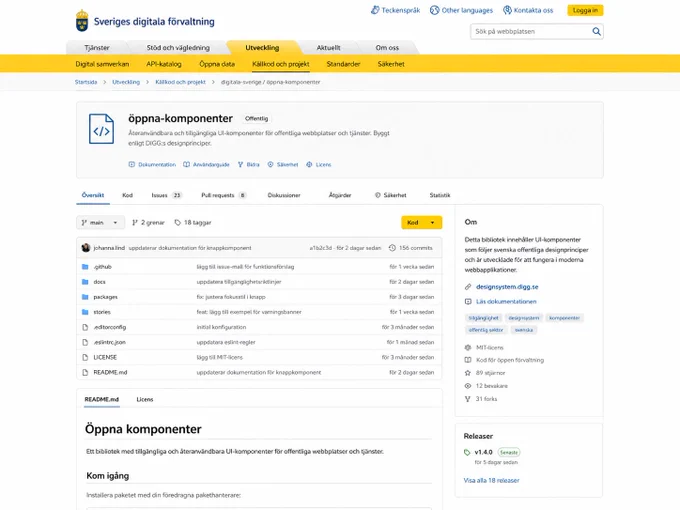The image size is (680, 510).
Task: Open Visa alla 18 releaser link
Action: (491, 481)
